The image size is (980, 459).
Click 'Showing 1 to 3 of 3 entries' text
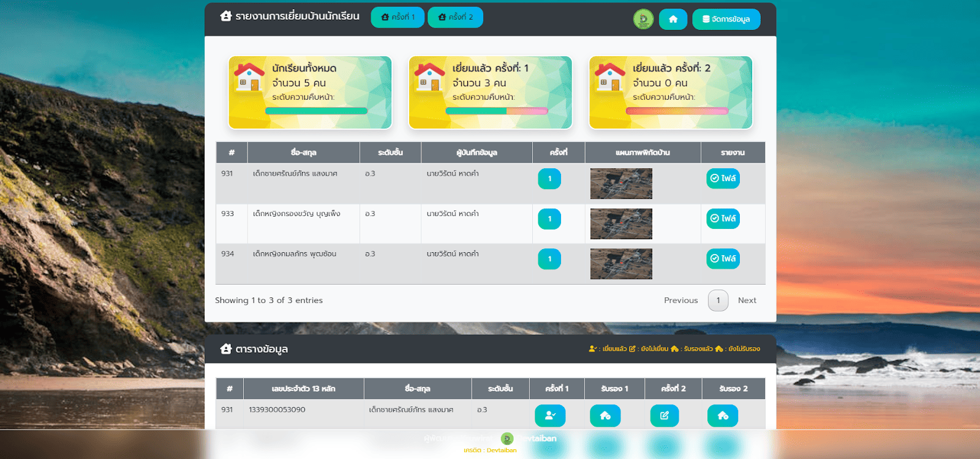point(269,300)
